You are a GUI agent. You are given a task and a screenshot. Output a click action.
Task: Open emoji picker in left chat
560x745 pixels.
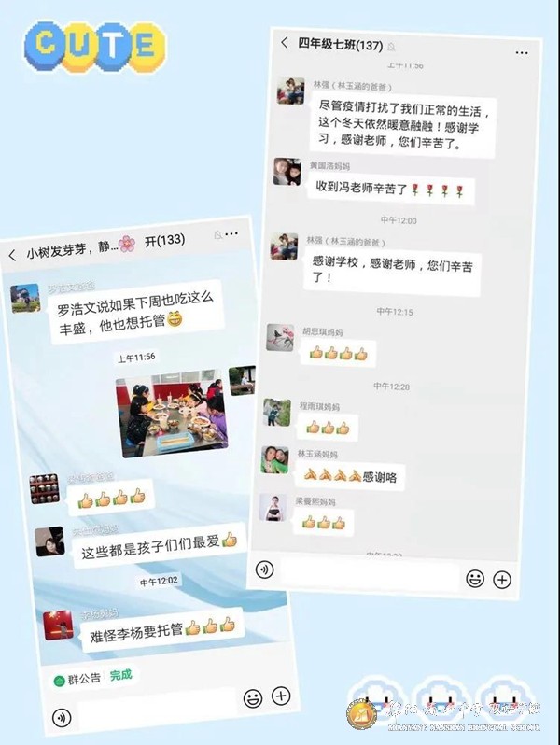(x=253, y=698)
